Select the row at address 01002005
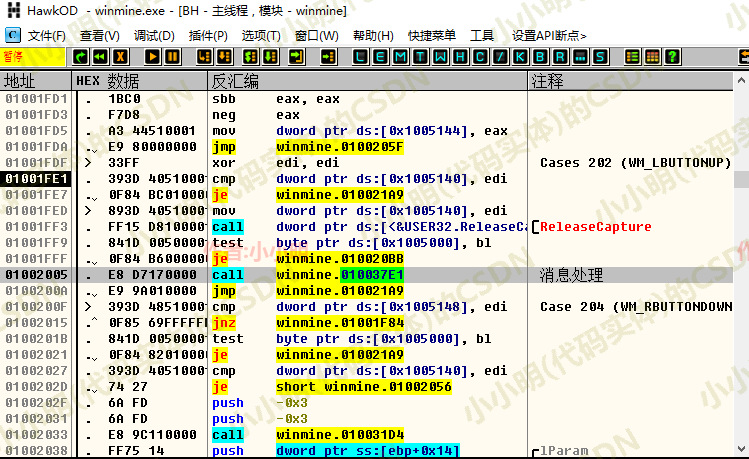 (x=366, y=275)
